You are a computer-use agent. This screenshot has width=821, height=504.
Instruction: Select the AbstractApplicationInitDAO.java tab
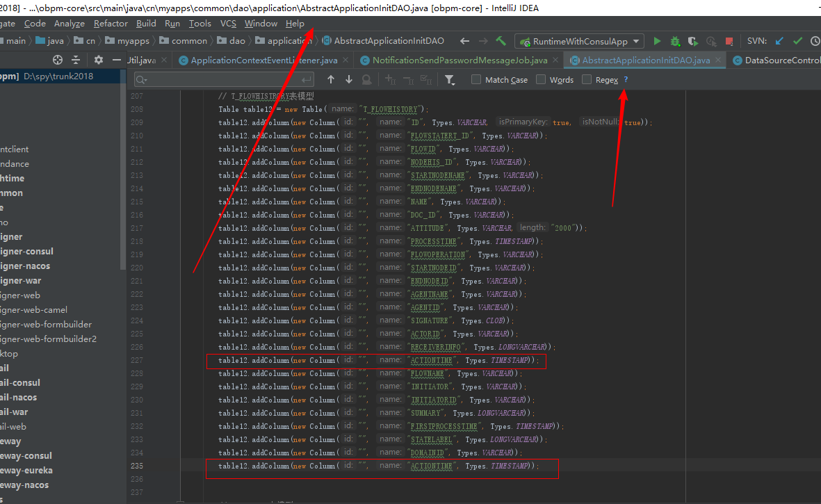click(x=646, y=60)
